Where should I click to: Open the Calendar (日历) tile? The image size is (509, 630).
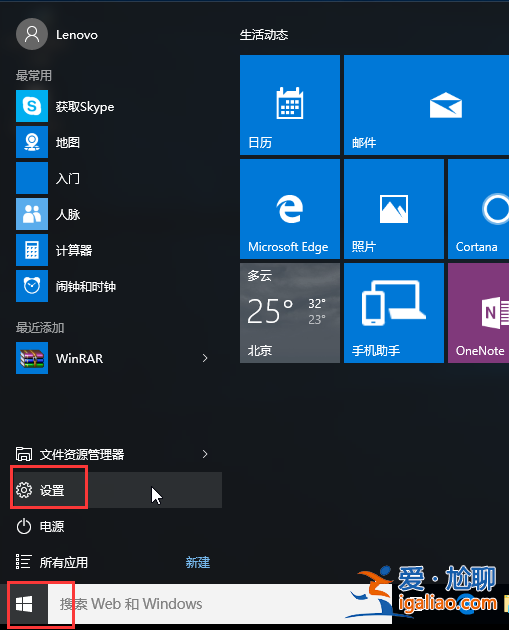click(290, 105)
